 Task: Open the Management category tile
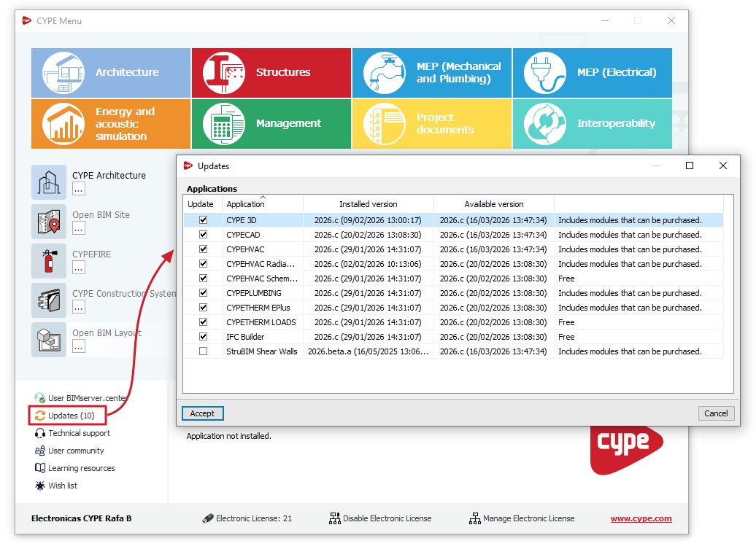click(x=271, y=124)
